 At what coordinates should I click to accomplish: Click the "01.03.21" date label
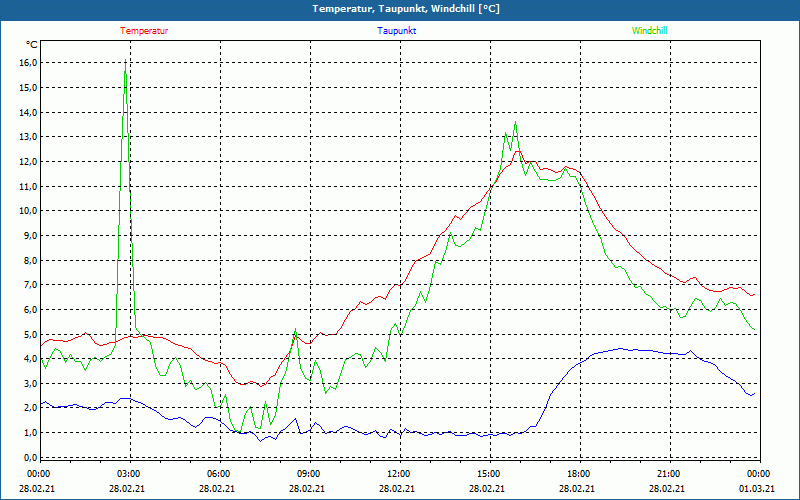757,488
